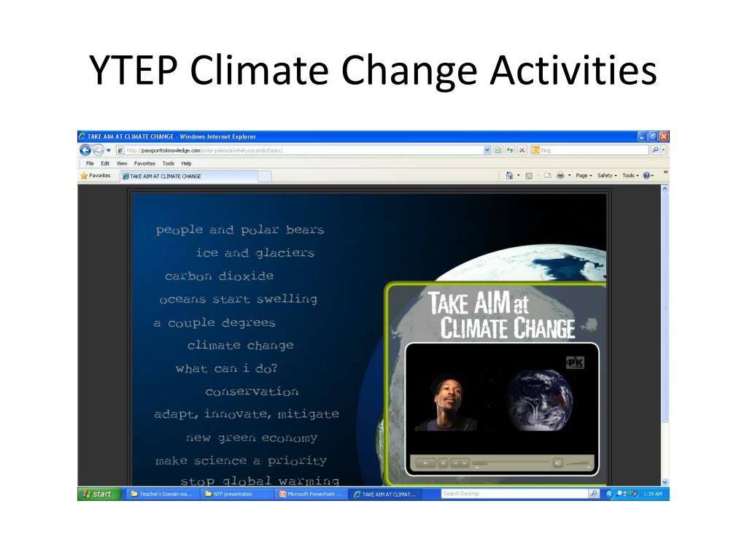Screen dimensions: 747x560
Task: Click the 'carbon dioxide' text
Action: click(x=219, y=276)
